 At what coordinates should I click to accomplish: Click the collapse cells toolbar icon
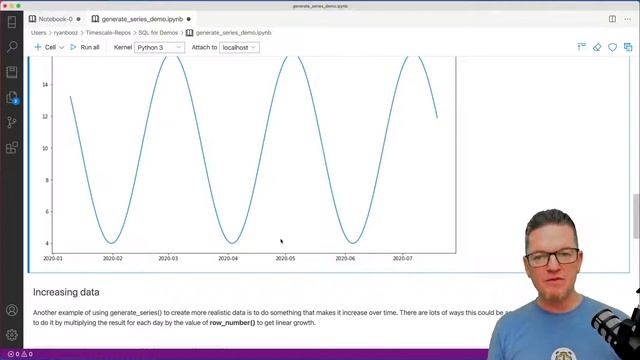click(582, 47)
